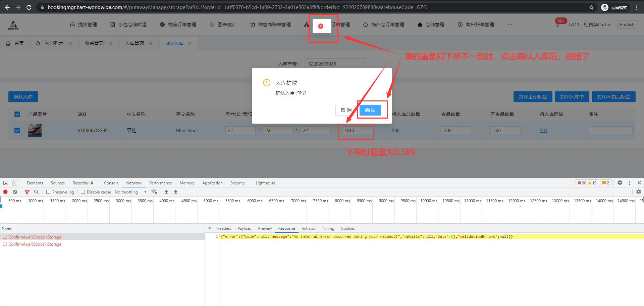Toggle the device toolbar icon in DevTools
644x306 pixels.
coord(14,183)
